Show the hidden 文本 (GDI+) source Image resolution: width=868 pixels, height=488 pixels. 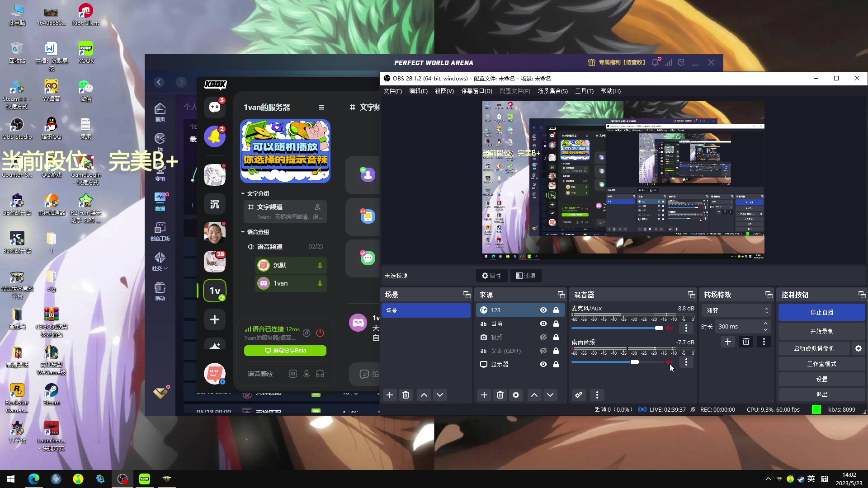(543, 351)
